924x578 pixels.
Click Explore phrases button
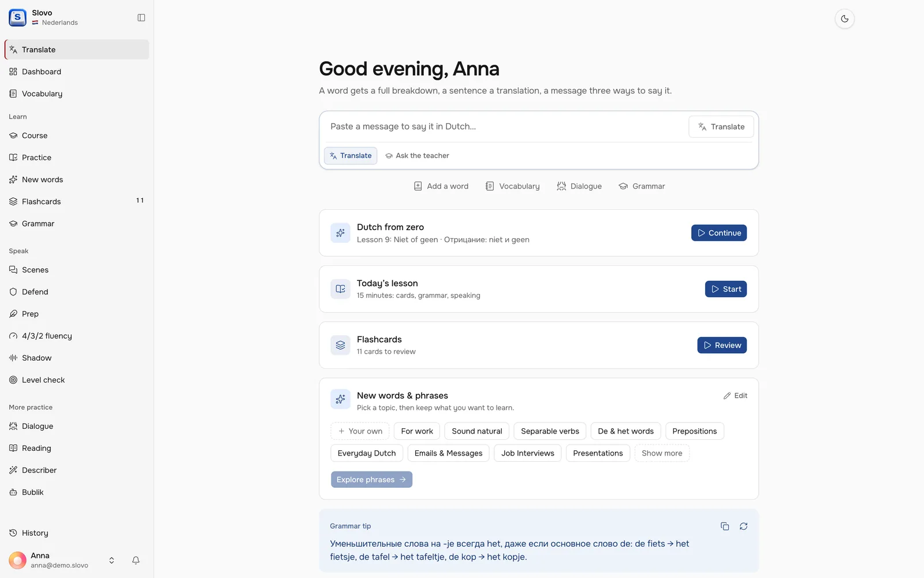click(x=371, y=480)
